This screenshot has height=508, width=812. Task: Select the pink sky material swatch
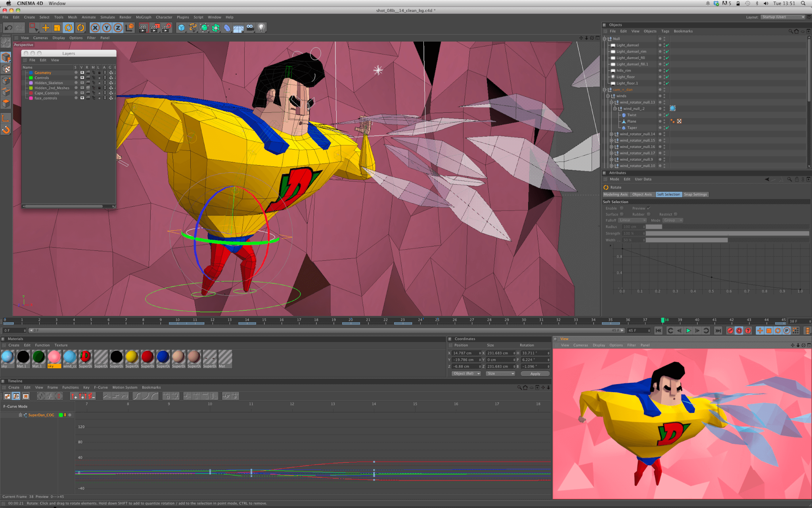click(x=54, y=357)
